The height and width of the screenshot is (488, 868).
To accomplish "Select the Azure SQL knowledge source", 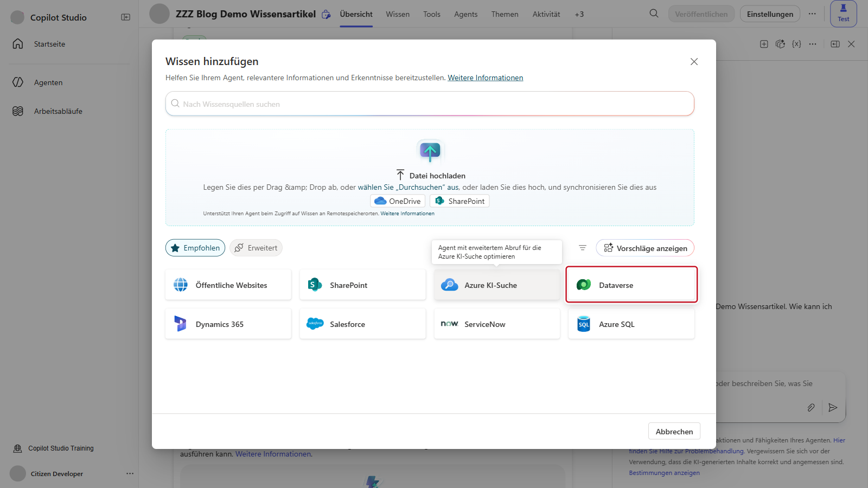I will pos(631,324).
